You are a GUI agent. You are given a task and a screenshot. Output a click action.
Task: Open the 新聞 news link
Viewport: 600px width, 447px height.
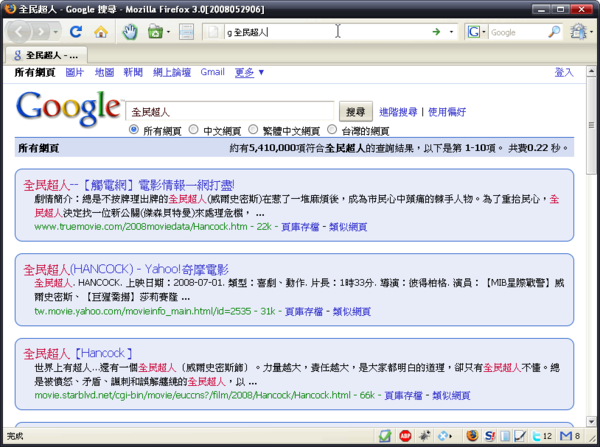pos(133,72)
